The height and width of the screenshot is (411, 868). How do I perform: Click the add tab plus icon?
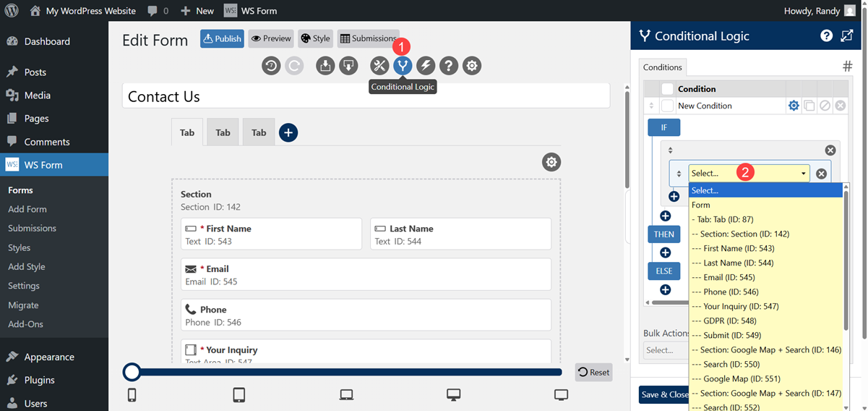(x=288, y=132)
